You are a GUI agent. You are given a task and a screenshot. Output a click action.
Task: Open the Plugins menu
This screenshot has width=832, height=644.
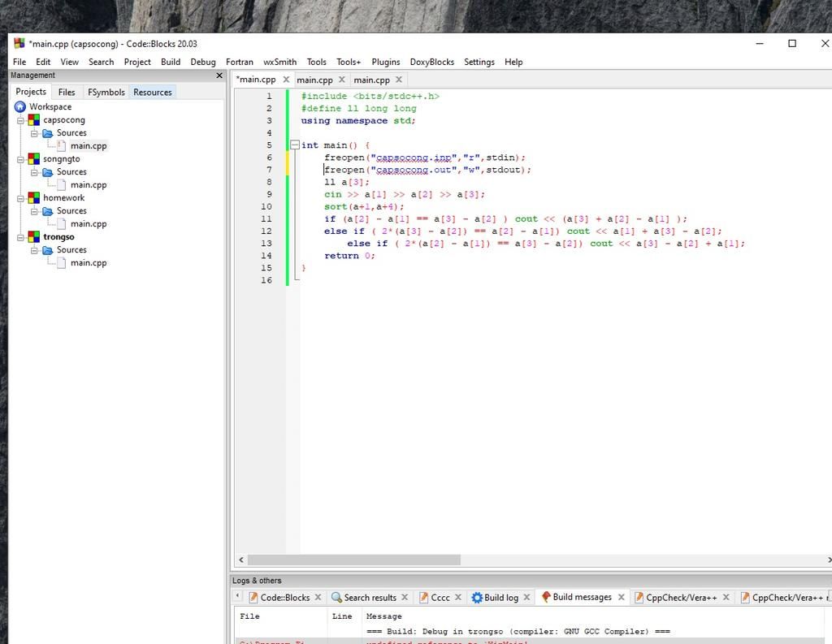click(386, 62)
